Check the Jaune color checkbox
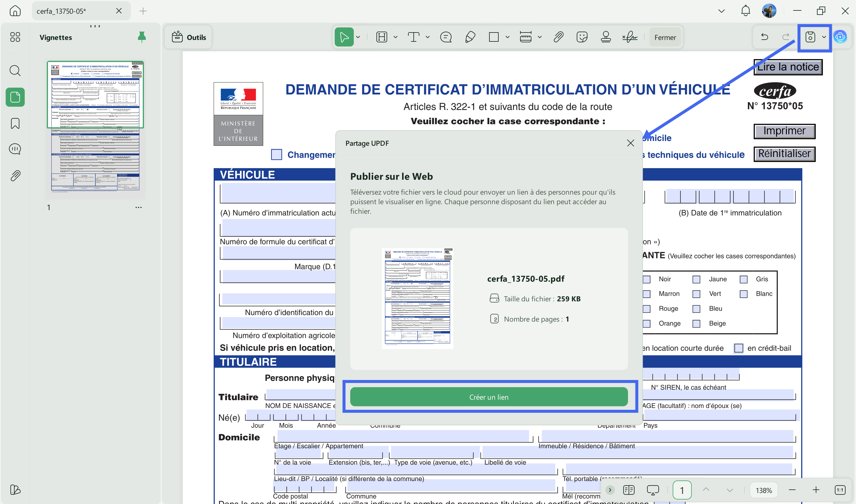 click(696, 279)
